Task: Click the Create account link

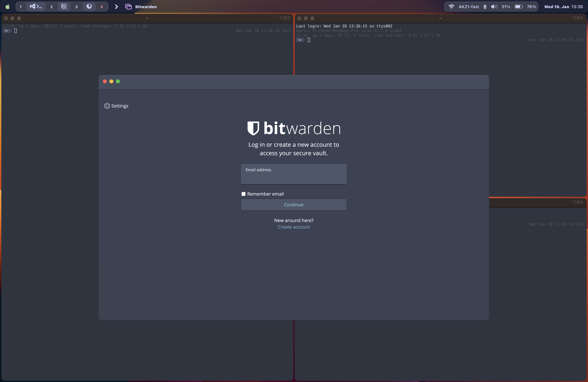Action: pos(294,227)
